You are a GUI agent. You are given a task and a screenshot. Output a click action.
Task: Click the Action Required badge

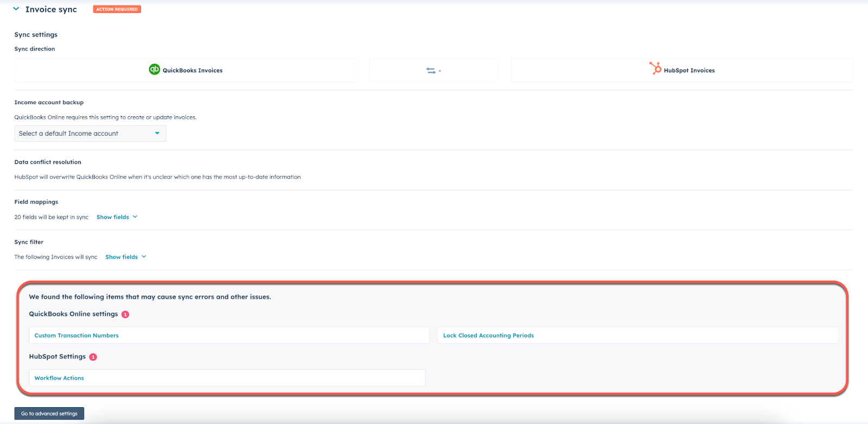pyautogui.click(x=117, y=9)
